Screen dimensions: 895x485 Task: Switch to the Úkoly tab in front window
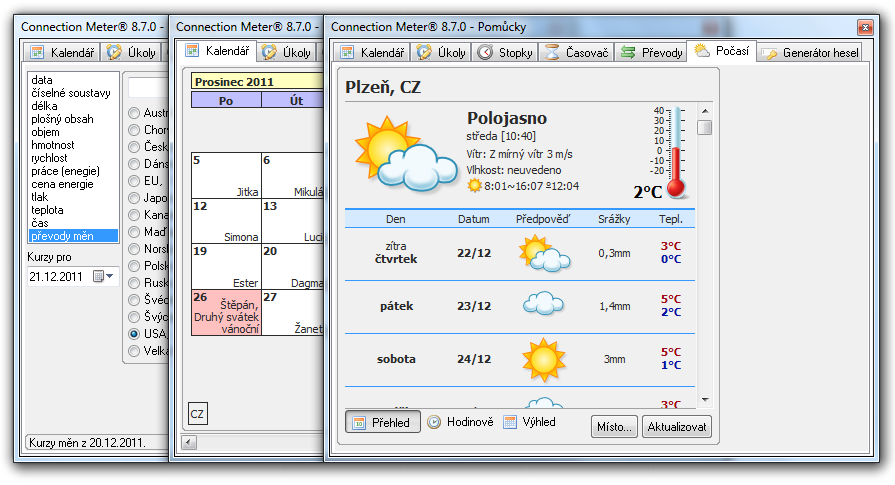(440, 52)
